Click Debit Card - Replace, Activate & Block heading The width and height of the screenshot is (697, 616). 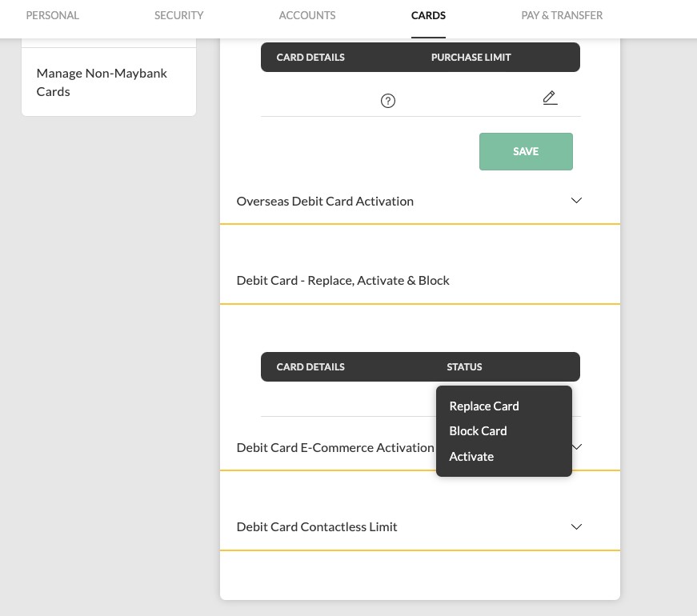pyautogui.click(x=342, y=281)
